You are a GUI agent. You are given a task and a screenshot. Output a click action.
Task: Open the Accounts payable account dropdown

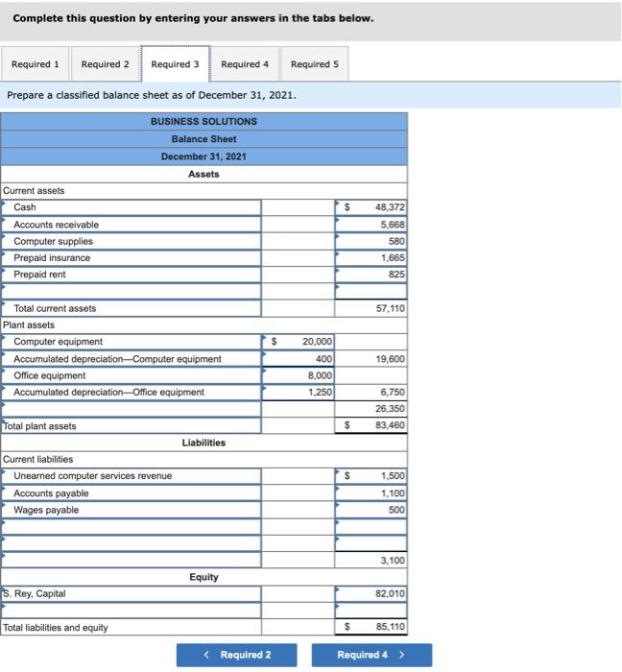pyautogui.click(x=132, y=493)
